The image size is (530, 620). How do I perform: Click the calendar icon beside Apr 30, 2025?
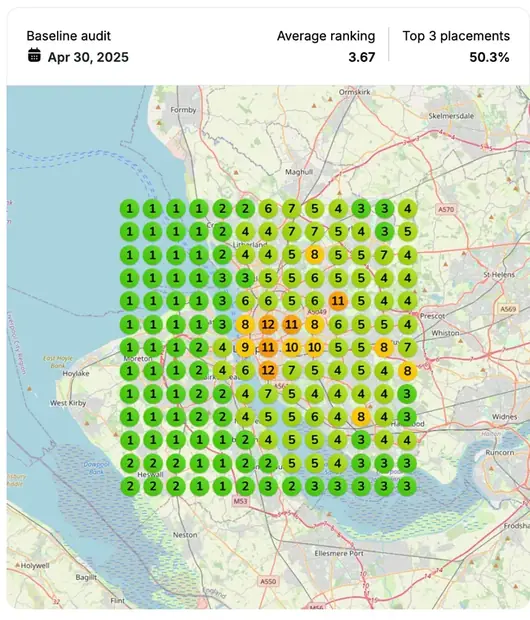point(34,55)
